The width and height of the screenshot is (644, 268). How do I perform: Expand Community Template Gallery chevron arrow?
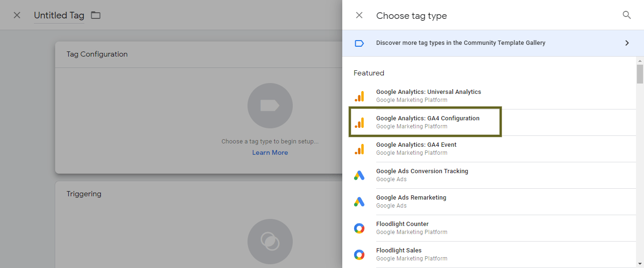coord(627,43)
